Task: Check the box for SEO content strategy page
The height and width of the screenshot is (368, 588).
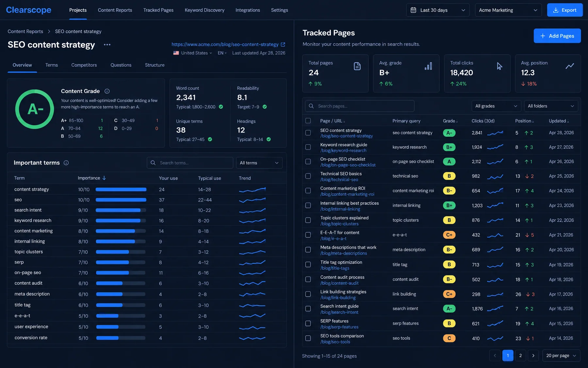Action: point(308,133)
